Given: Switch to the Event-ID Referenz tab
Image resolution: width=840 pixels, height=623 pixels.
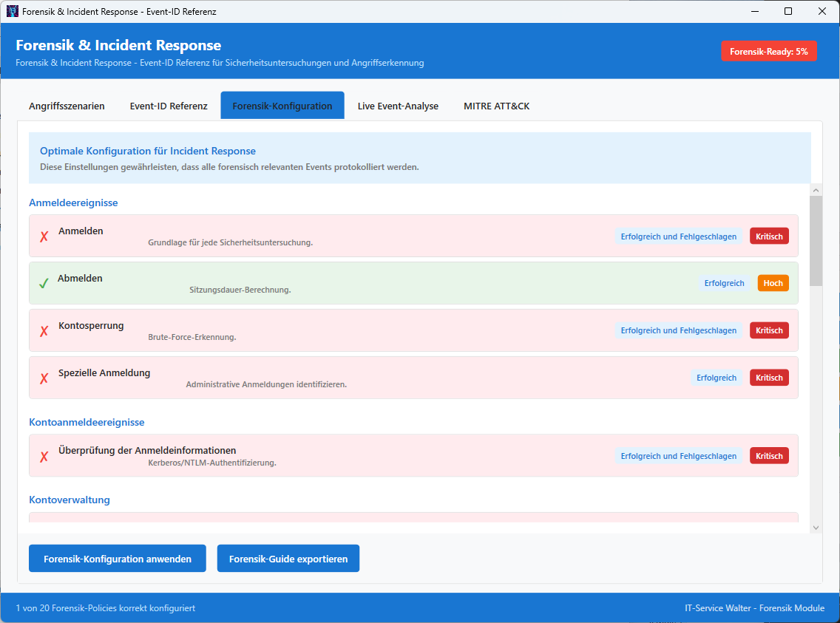Looking at the screenshot, I should click(169, 106).
